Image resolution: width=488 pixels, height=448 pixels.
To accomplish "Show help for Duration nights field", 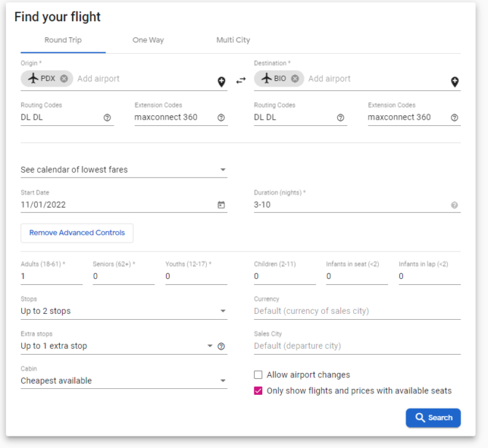I will pos(454,205).
